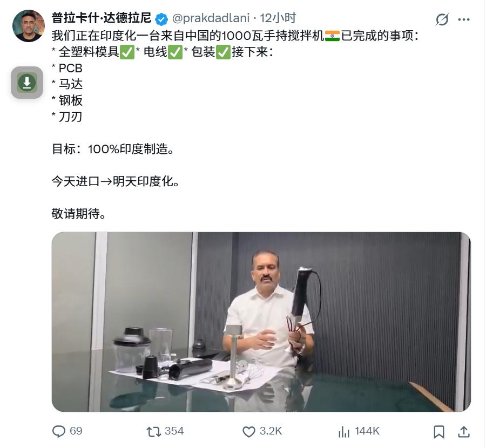Click the 3.2K likes count
The width and height of the screenshot is (486, 448).
pyautogui.click(x=271, y=431)
